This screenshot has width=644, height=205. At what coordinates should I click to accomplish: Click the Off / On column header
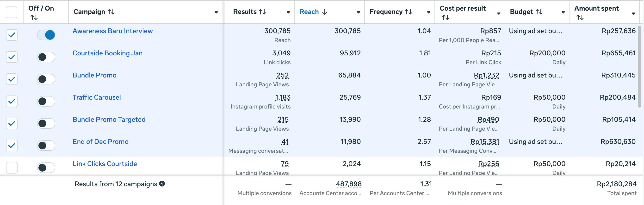pos(41,8)
